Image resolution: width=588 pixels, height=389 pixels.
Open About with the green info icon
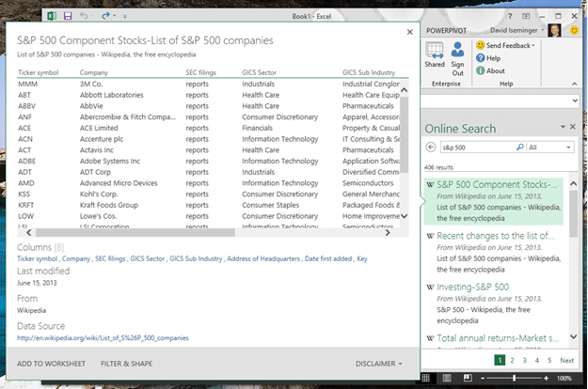point(490,70)
